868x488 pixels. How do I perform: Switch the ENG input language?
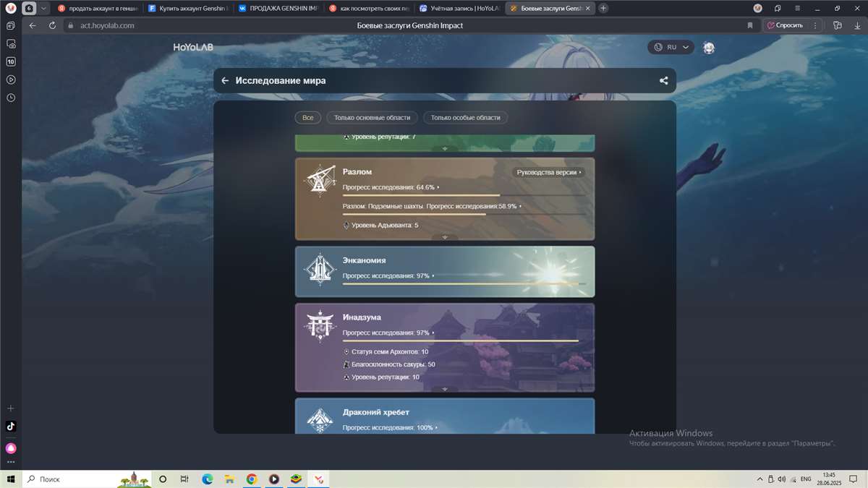coord(805,479)
